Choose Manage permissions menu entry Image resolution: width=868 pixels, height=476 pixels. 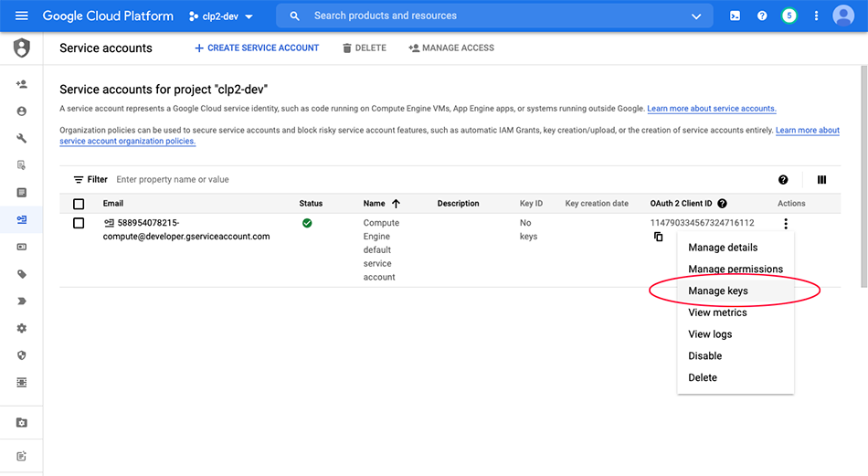pos(735,269)
